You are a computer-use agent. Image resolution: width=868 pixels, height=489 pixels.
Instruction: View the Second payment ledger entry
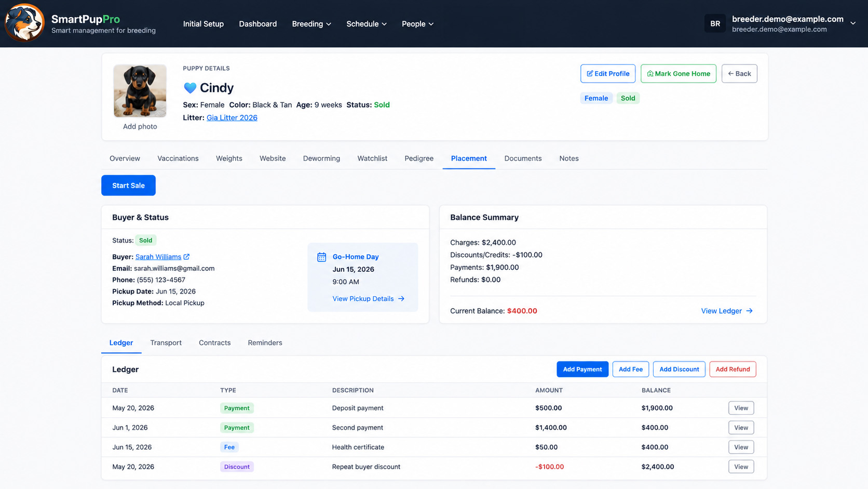tap(741, 428)
